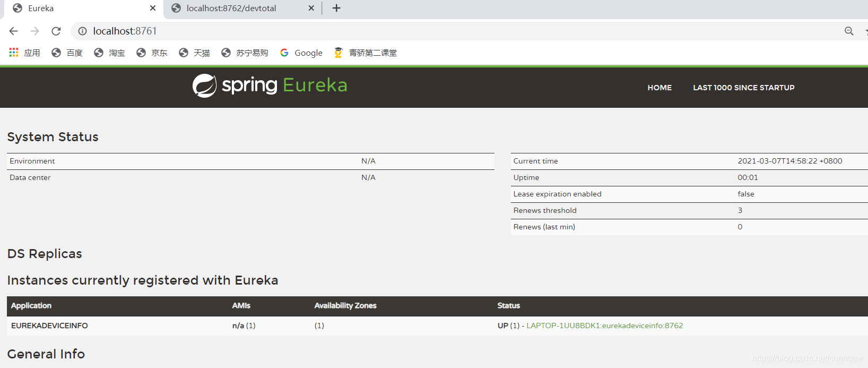Open the 天猫 bookmark

point(194,53)
